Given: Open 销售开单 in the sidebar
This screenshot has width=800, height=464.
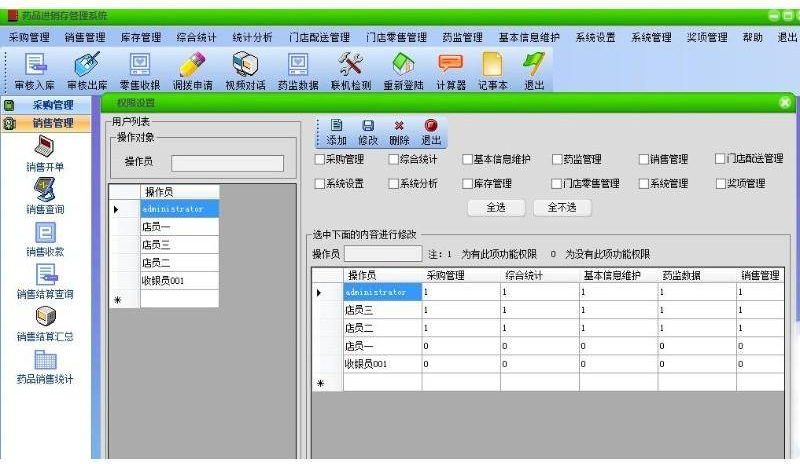Looking at the screenshot, I should point(45,154).
